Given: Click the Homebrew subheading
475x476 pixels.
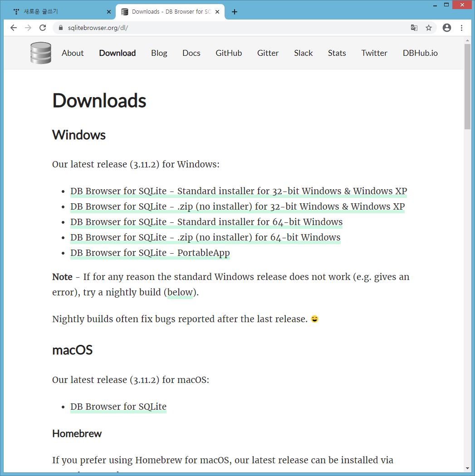Looking at the screenshot, I should [77, 434].
